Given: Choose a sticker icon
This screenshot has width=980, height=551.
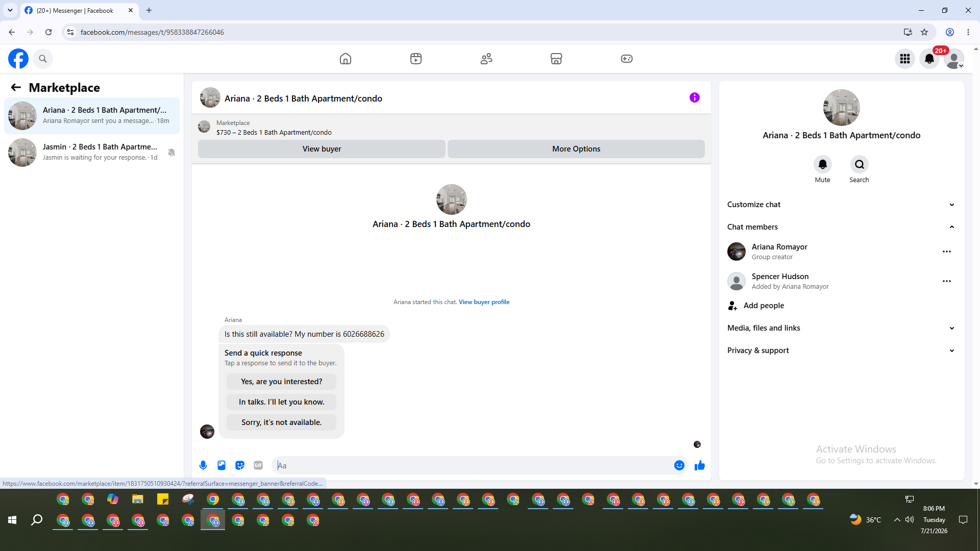Looking at the screenshot, I should tap(240, 465).
